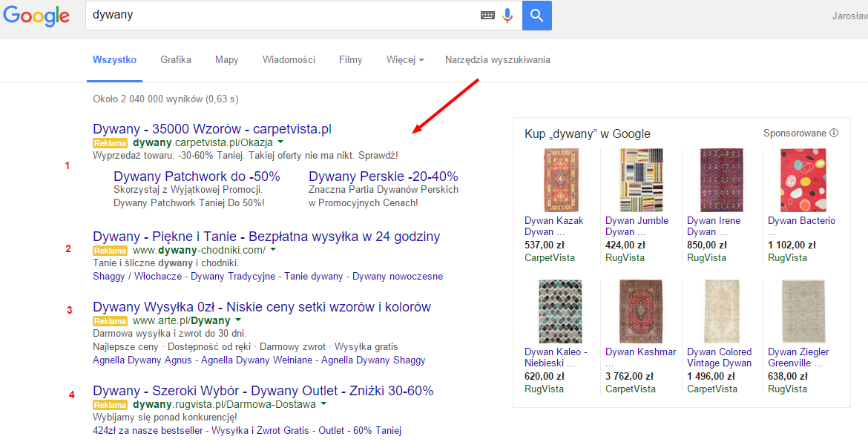Open the Grafika tab
868x442 pixels.
pyautogui.click(x=176, y=60)
